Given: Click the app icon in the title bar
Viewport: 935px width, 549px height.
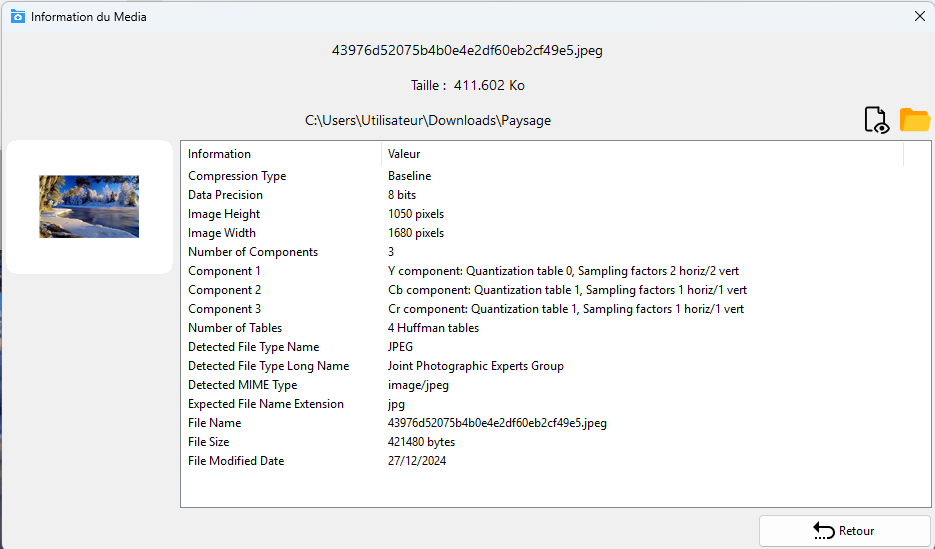Looking at the screenshot, I should click(17, 16).
